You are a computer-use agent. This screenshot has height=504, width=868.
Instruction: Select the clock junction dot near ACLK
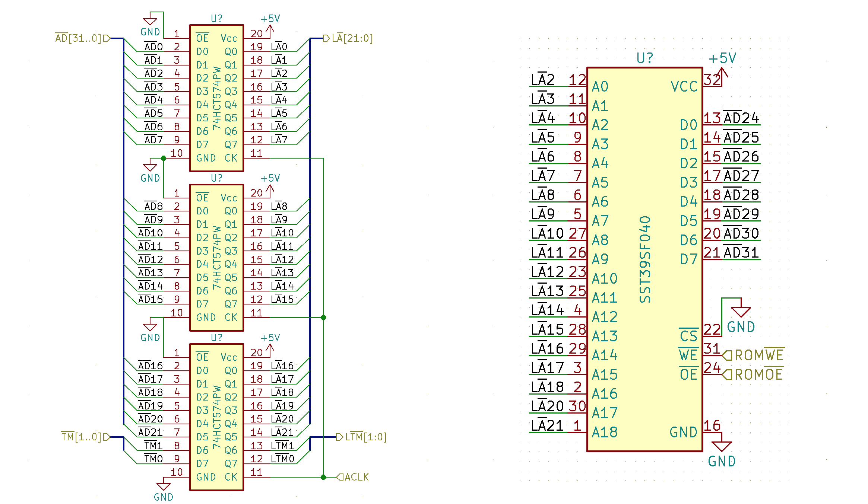pos(323,477)
